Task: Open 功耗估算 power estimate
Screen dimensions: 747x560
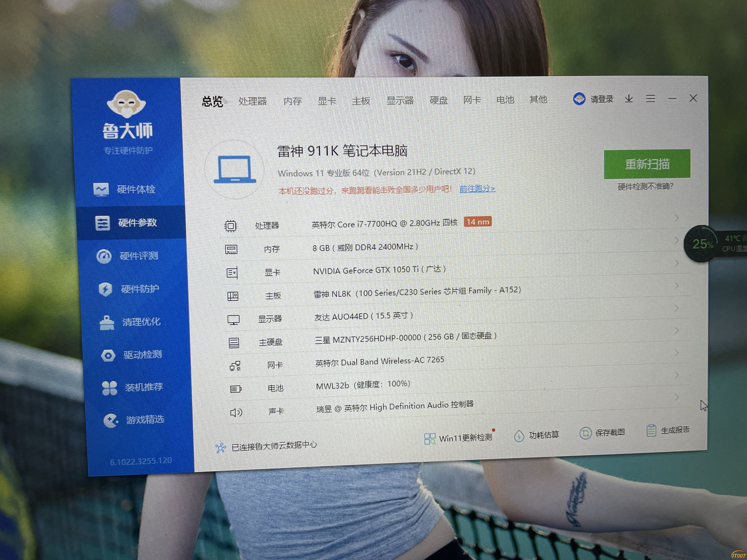Action: click(536, 435)
